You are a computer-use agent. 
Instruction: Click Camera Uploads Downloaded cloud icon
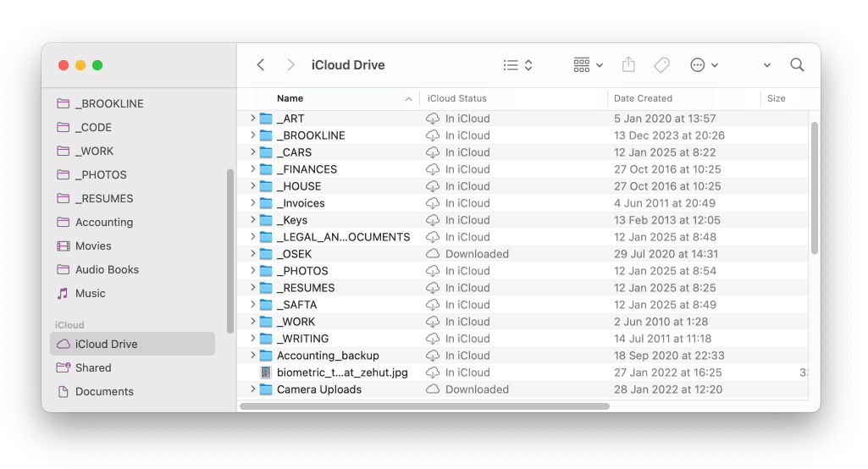pos(433,389)
